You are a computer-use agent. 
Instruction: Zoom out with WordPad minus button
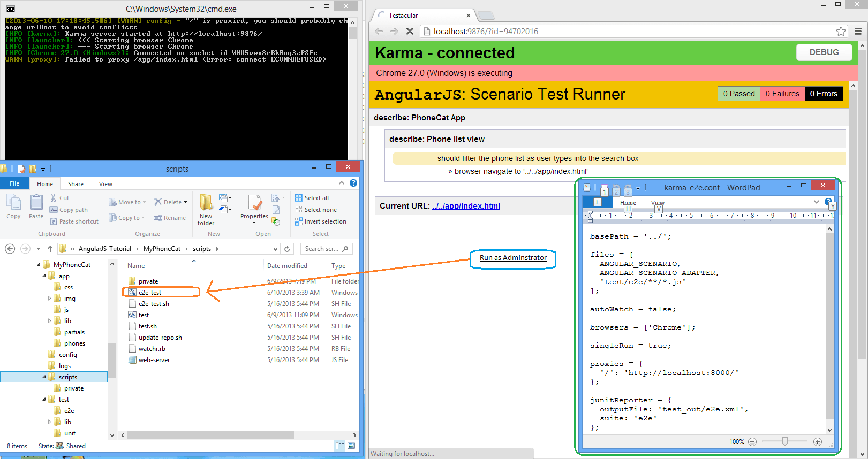[752, 441]
